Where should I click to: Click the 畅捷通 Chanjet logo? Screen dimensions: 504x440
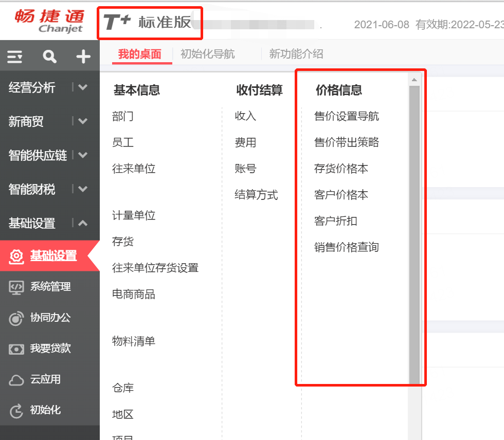tap(49, 21)
